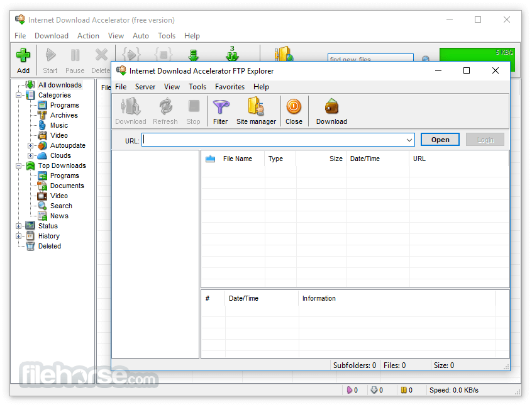Select Clouds category

pyautogui.click(x=60, y=155)
